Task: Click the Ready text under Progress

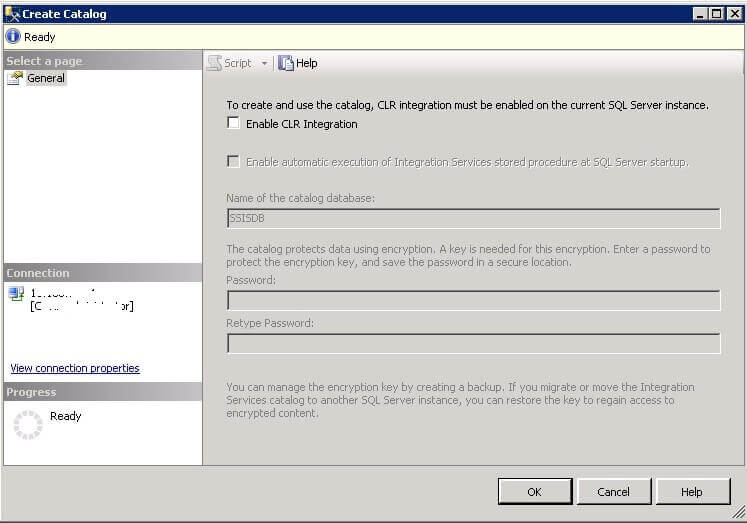Action: tap(66, 416)
